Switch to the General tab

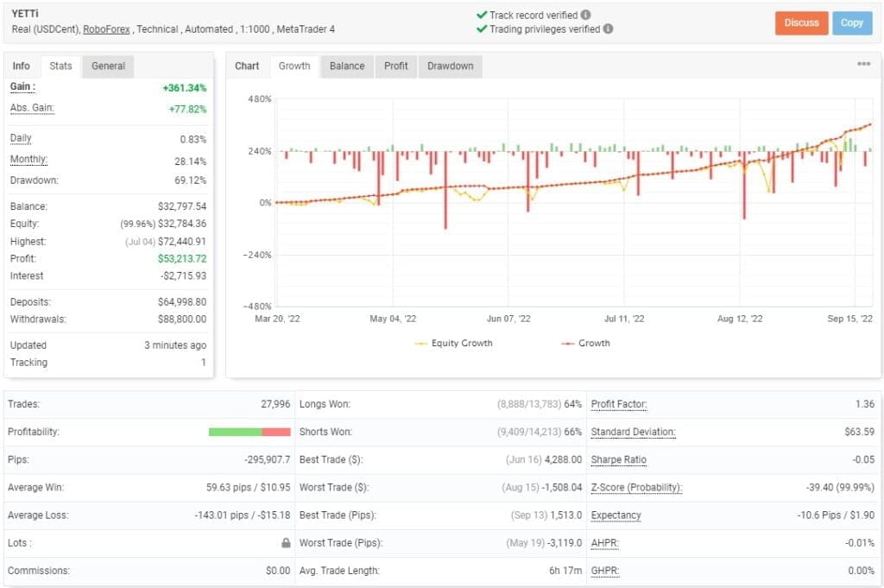[107, 66]
